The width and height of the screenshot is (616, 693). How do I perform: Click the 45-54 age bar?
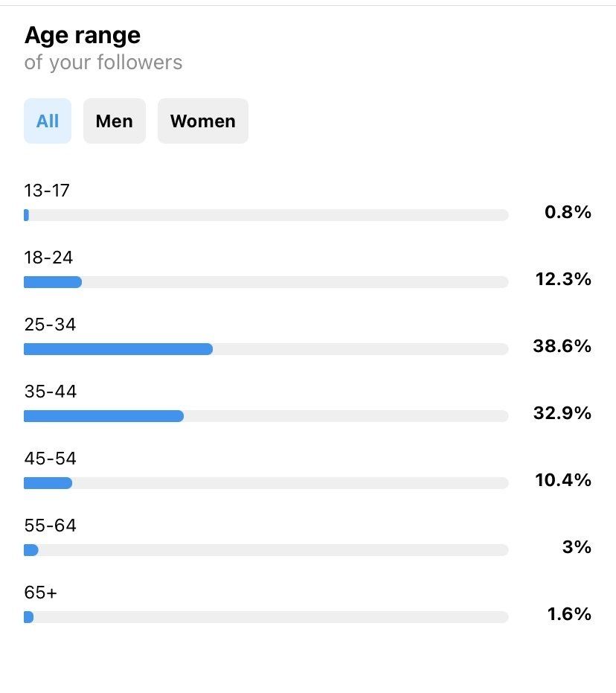pyautogui.click(x=266, y=483)
